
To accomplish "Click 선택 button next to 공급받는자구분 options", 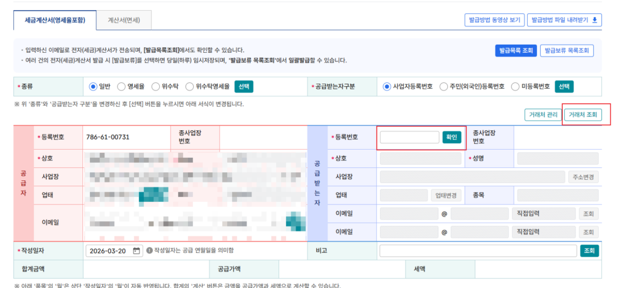I will point(564,87).
